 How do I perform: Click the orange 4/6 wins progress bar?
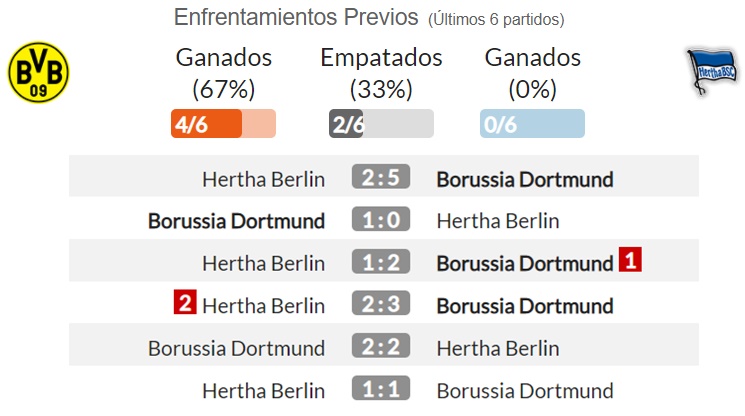(x=223, y=123)
